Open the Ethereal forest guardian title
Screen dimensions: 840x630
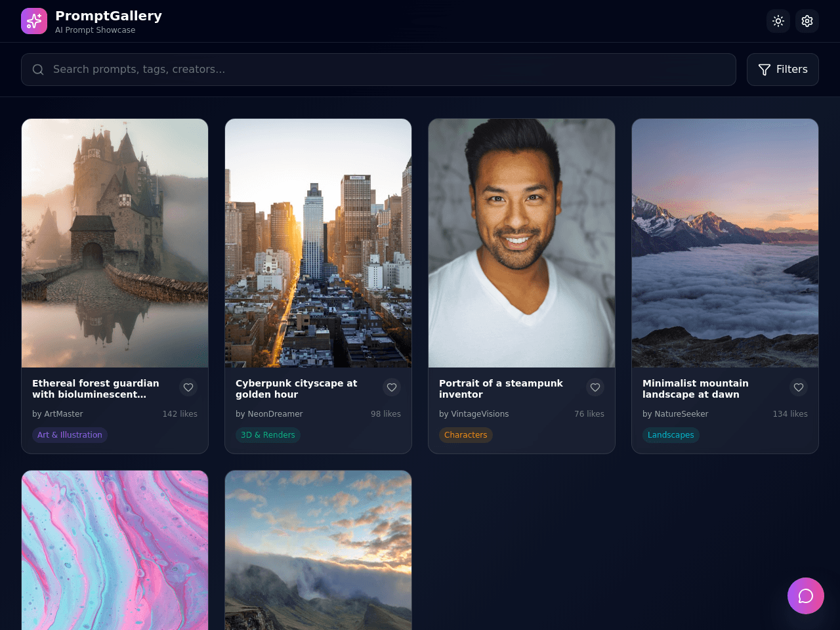pos(96,388)
